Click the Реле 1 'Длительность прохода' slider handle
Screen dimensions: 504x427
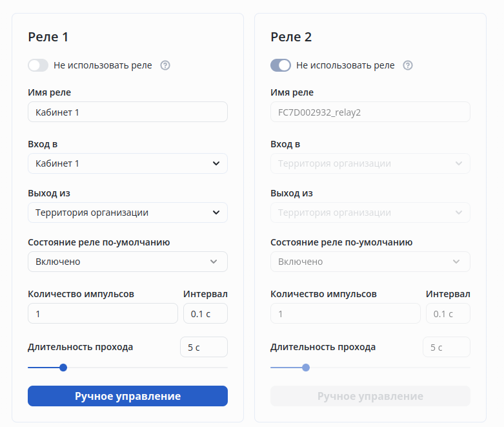coord(63,368)
